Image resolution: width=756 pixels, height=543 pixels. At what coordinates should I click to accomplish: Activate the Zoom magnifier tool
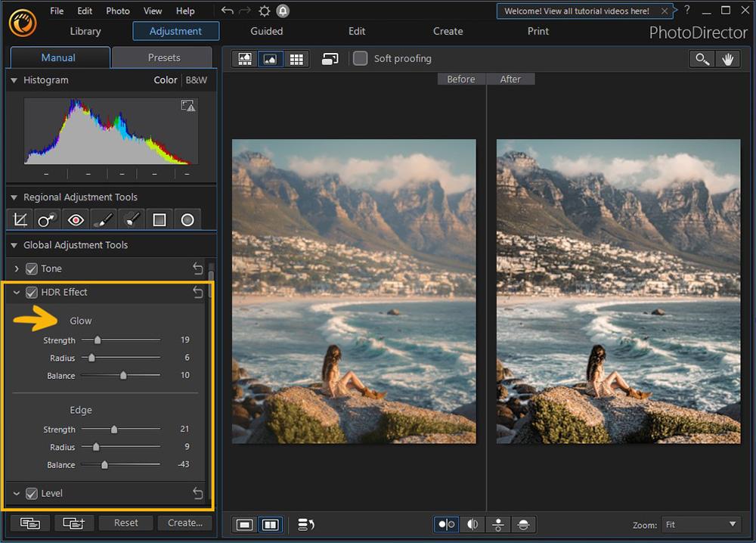pyautogui.click(x=702, y=58)
